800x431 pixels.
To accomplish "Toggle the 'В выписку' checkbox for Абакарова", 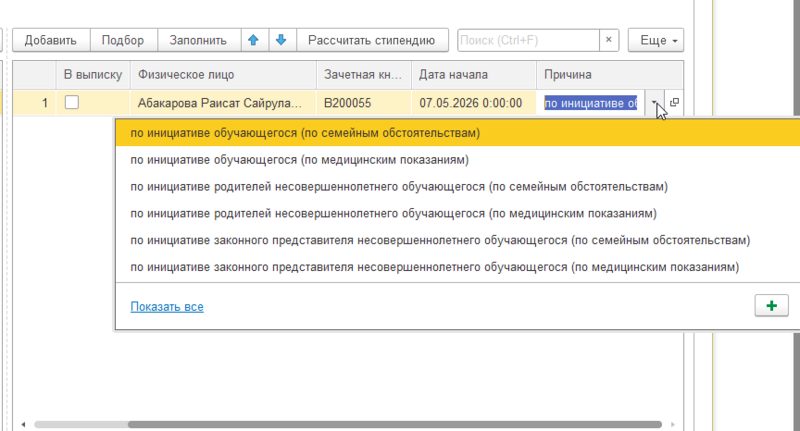I will click(72, 103).
